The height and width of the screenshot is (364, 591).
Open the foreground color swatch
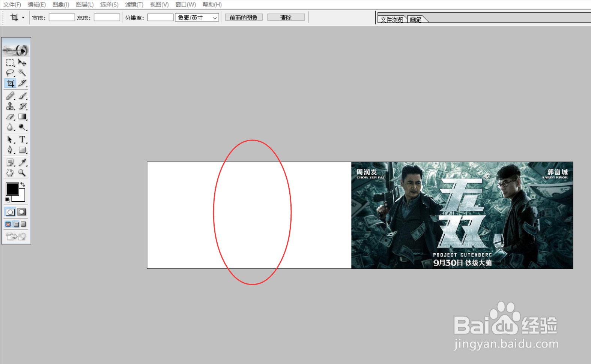pos(12,189)
